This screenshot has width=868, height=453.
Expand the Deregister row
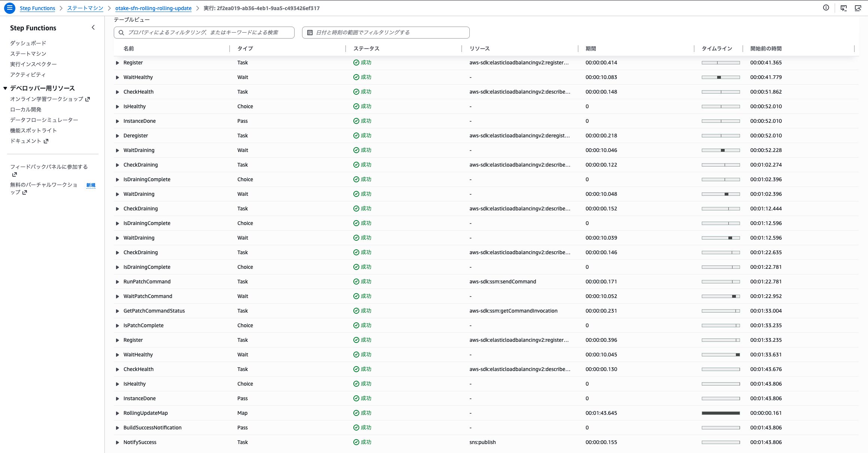[118, 136]
